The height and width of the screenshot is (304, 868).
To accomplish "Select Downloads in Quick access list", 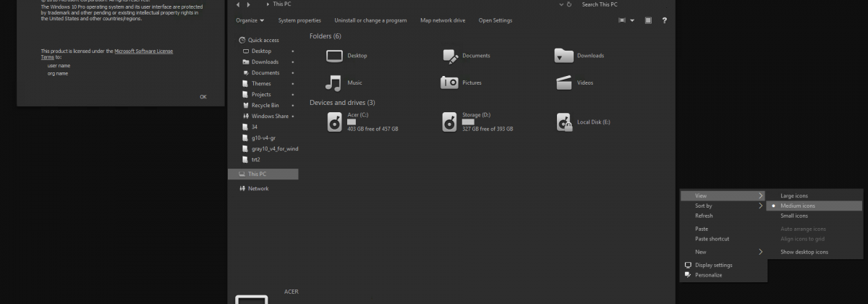I will tap(264, 62).
